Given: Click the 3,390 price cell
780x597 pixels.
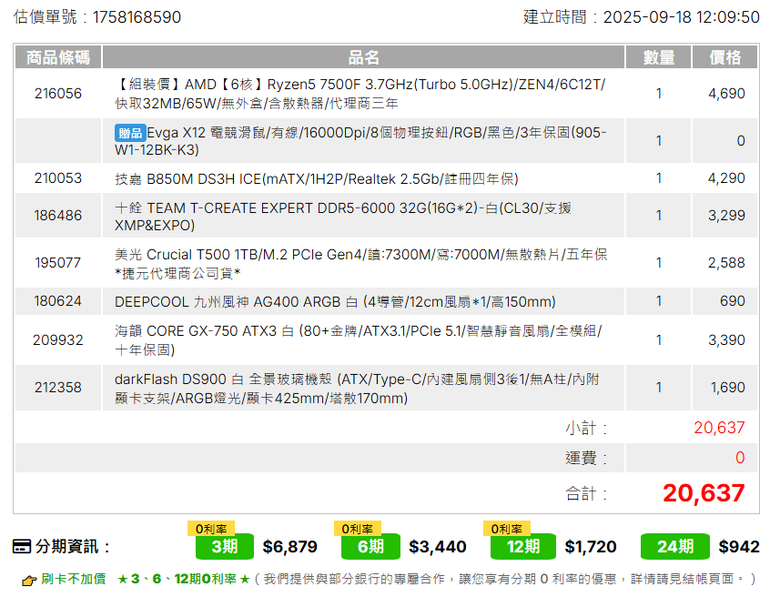Looking at the screenshot, I should click(x=726, y=340).
